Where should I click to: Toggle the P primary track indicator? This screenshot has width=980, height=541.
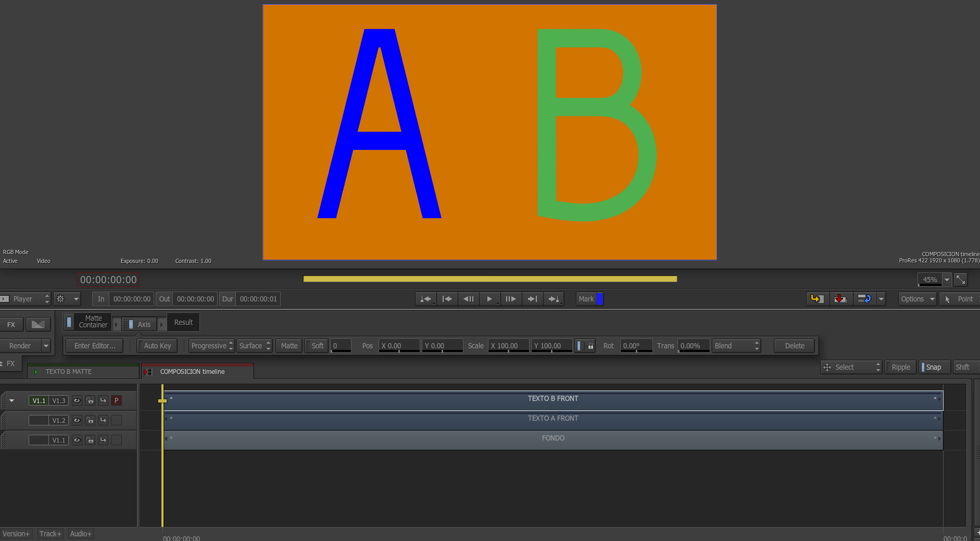coord(116,400)
